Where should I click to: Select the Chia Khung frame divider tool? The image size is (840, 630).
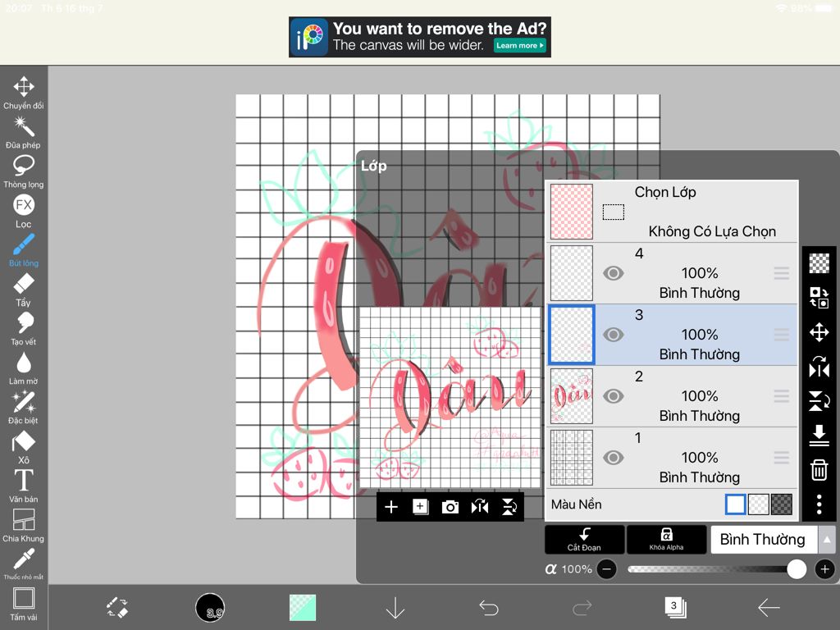[24, 526]
